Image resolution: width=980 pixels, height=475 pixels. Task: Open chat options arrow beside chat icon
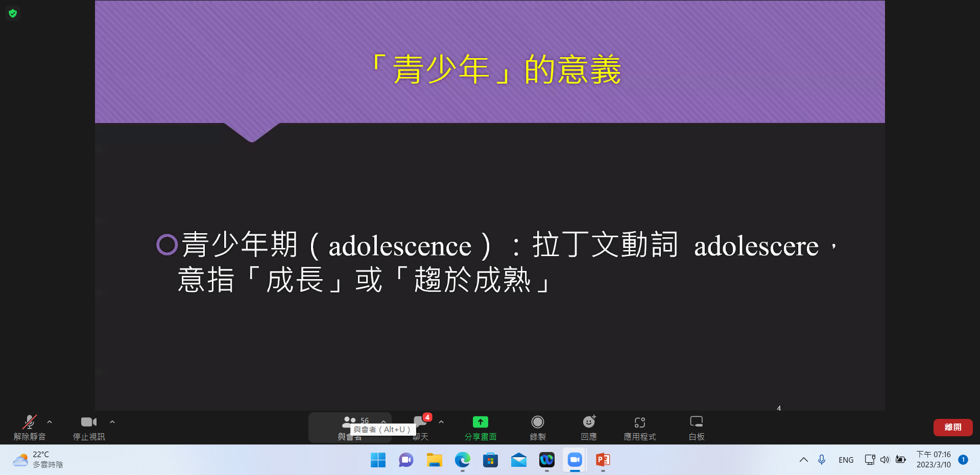(441, 422)
